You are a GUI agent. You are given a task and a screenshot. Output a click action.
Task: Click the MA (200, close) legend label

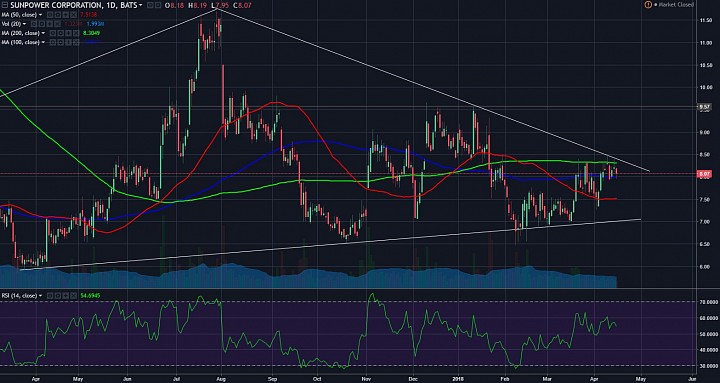pos(21,33)
